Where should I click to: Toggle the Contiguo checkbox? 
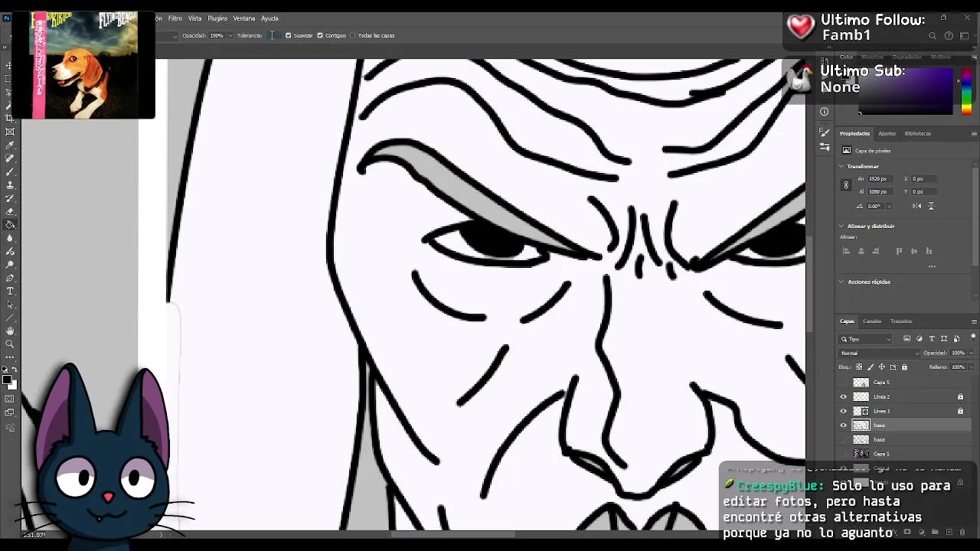click(x=320, y=35)
